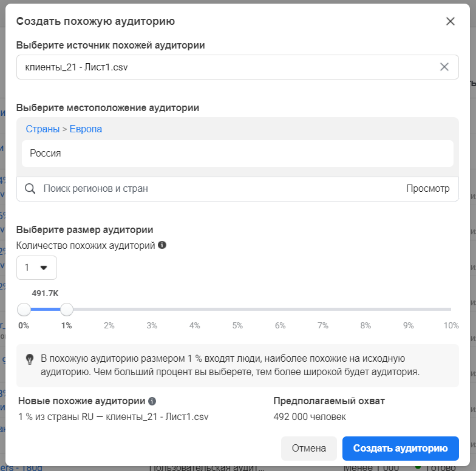476x471 pixels.
Task: Open info tooltip for Количество похожих аудиторий
Action: [x=162, y=245]
